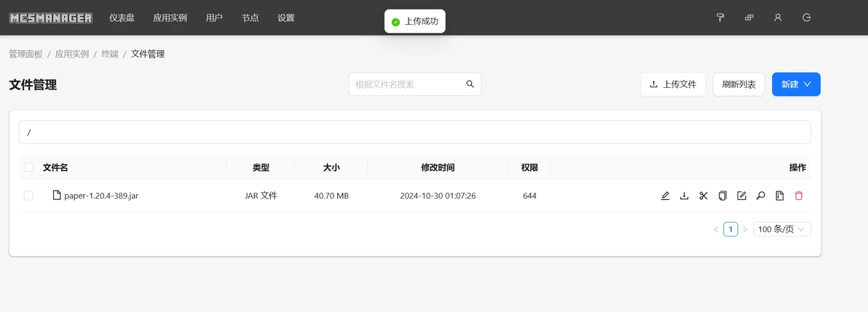Image resolution: width=868 pixels, height=312 pixels.
Task: Open the 仪表盘 menu
Action: (x=122, y=17)
